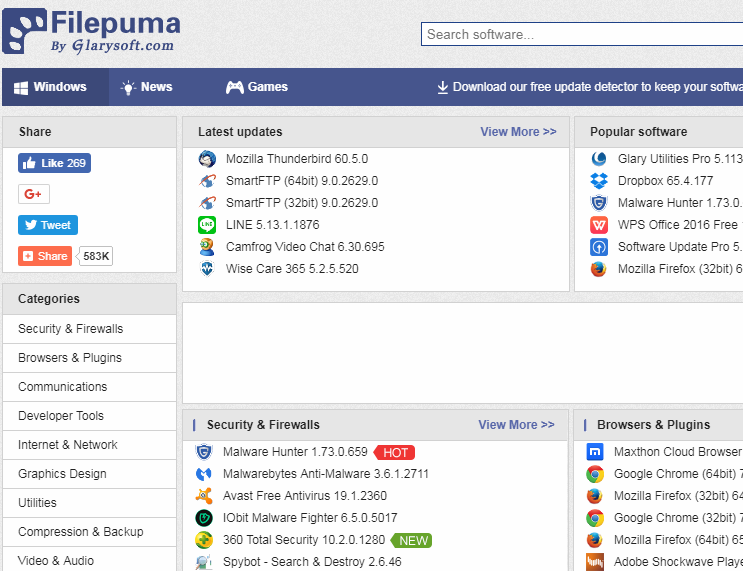
Task: Click the Malwarebytes Anti-Malware icon
Action: point(204,474)
